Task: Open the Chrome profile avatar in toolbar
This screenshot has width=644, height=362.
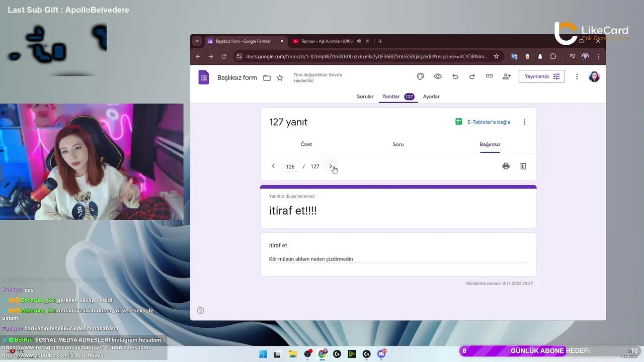Action: [x=585, y=56]
